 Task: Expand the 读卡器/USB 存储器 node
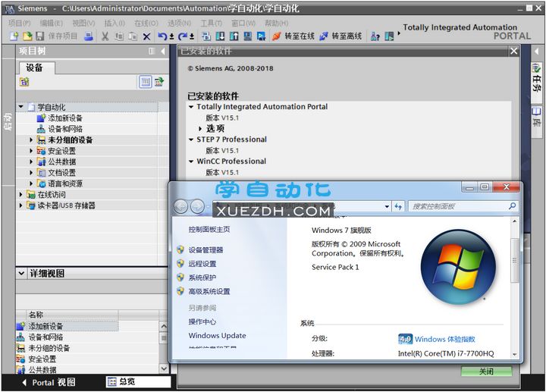click(21, 205)
